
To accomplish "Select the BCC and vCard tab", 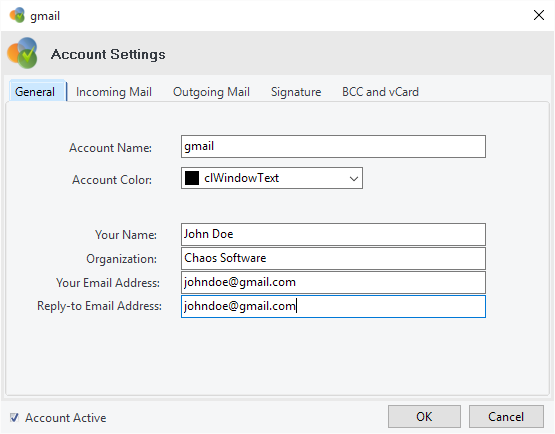I will coord(380,92).
